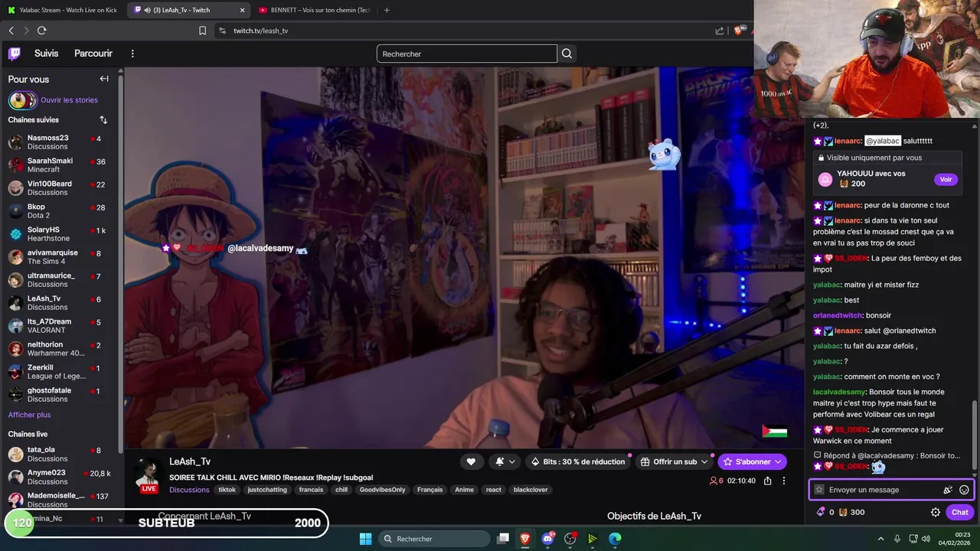Open Bkop Dota 2 channel
The width and height of the screenshot is (980, 551).
(x=60, y=211)
